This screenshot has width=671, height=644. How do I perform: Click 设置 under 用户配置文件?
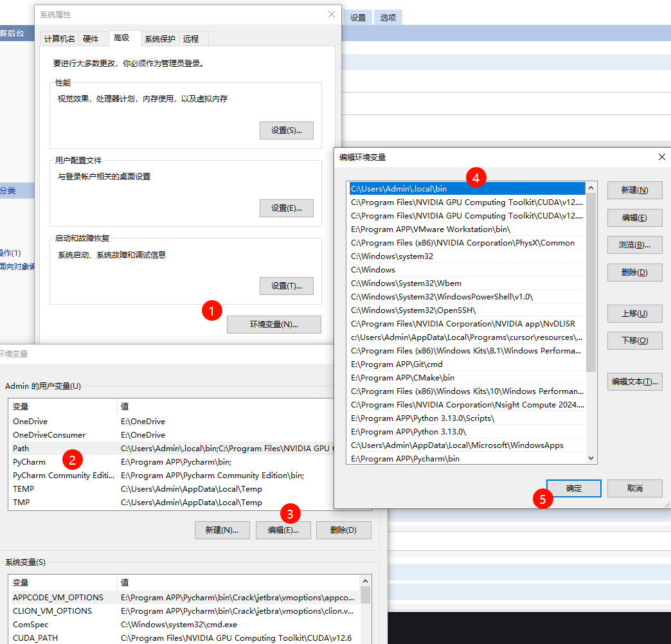(287, 208)
